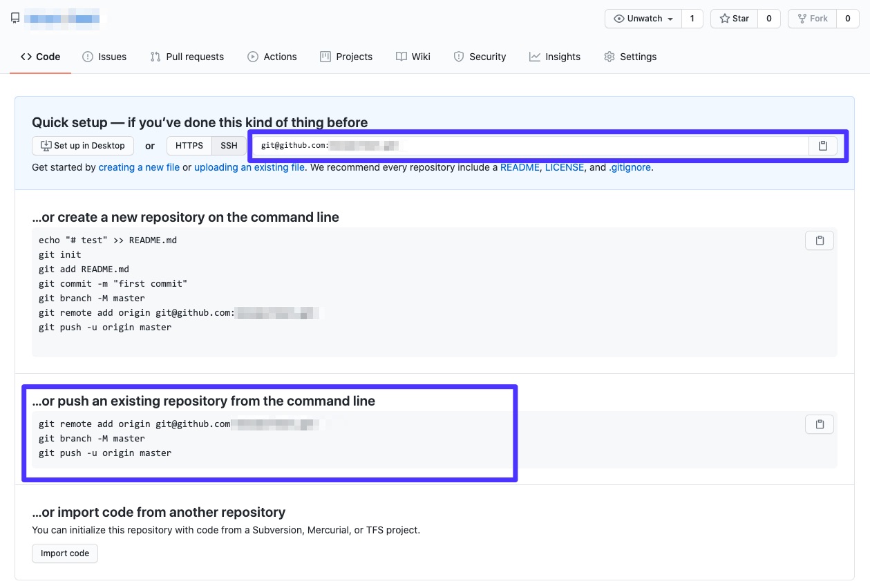The height and width of the screenshot is (588, 870).
Task: Open the creating a new file link
Action: tap(138, 167)
